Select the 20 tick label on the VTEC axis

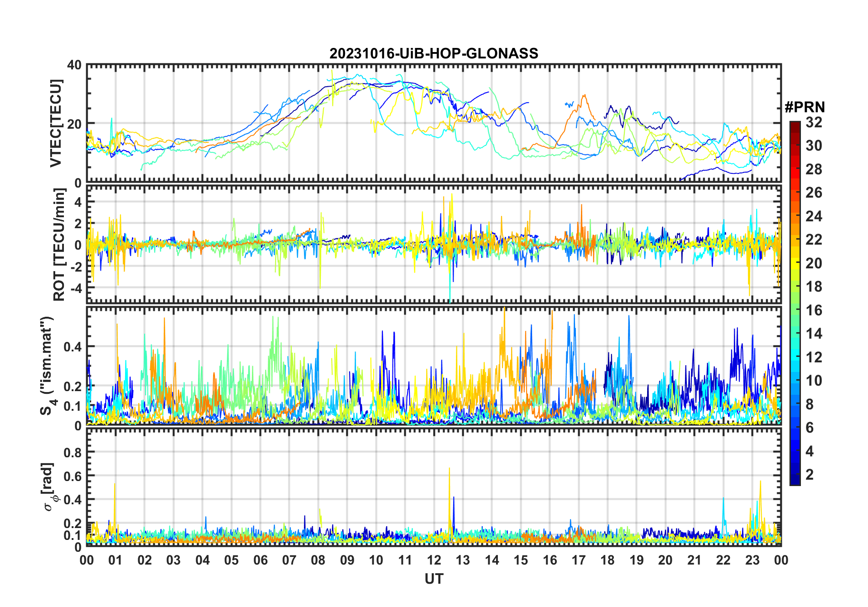(x=74, y=124)
